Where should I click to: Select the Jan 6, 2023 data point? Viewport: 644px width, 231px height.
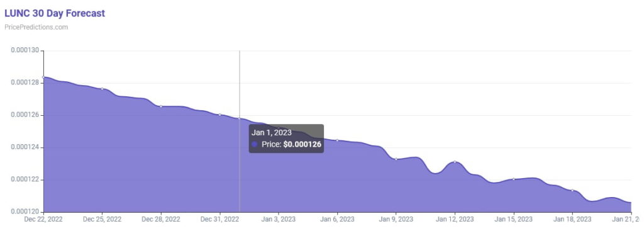[x=337, y=140]
